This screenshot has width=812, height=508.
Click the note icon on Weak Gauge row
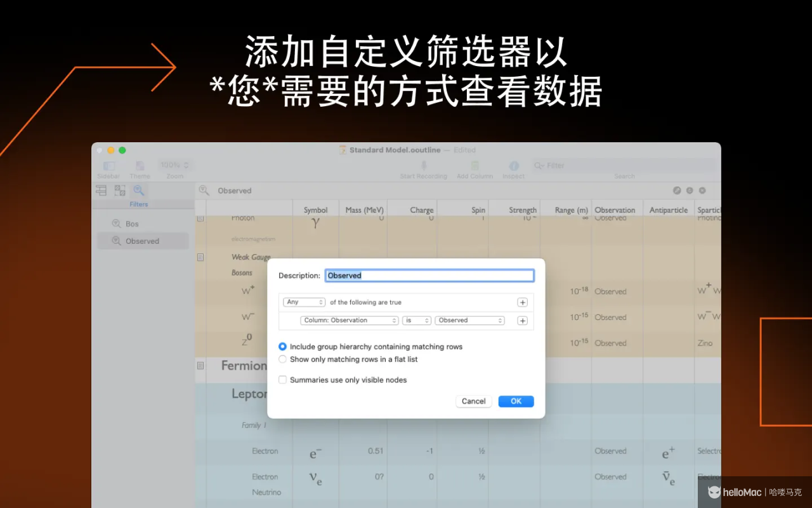point(200,257)
